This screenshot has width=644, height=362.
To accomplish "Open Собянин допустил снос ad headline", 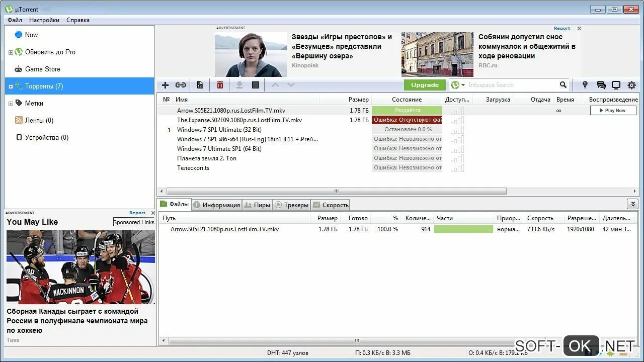I will click(x=527, y=46).
